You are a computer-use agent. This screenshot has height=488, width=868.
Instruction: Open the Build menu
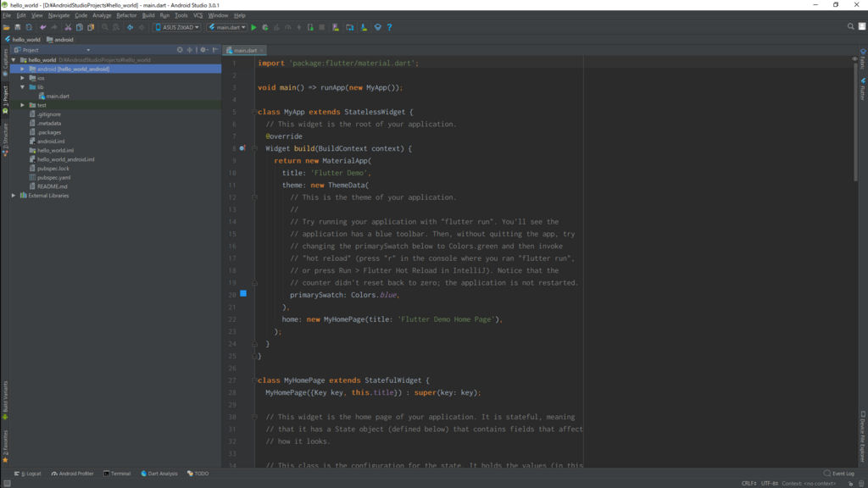click(x=148, y=15)
